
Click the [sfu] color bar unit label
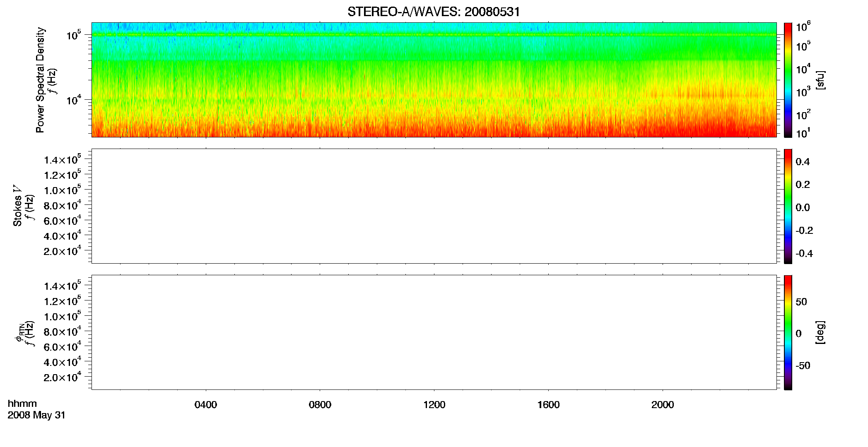(x=820, y=80)
